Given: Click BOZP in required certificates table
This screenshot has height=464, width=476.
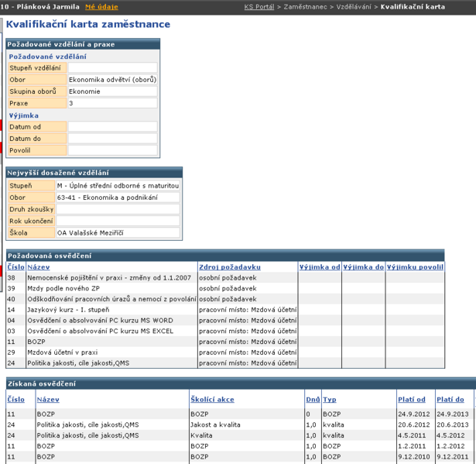Looking at the screenshot, I should tap(36, 342).
